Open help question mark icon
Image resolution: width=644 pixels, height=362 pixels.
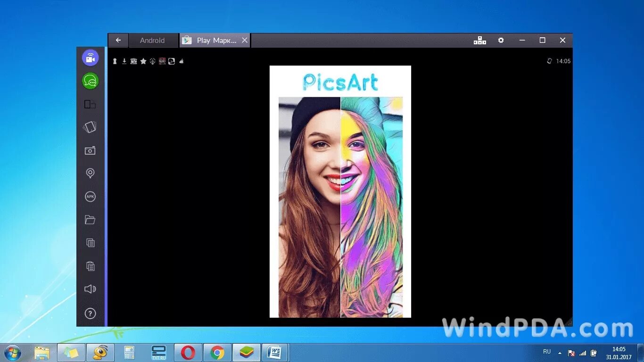click(x=90, y=313)
